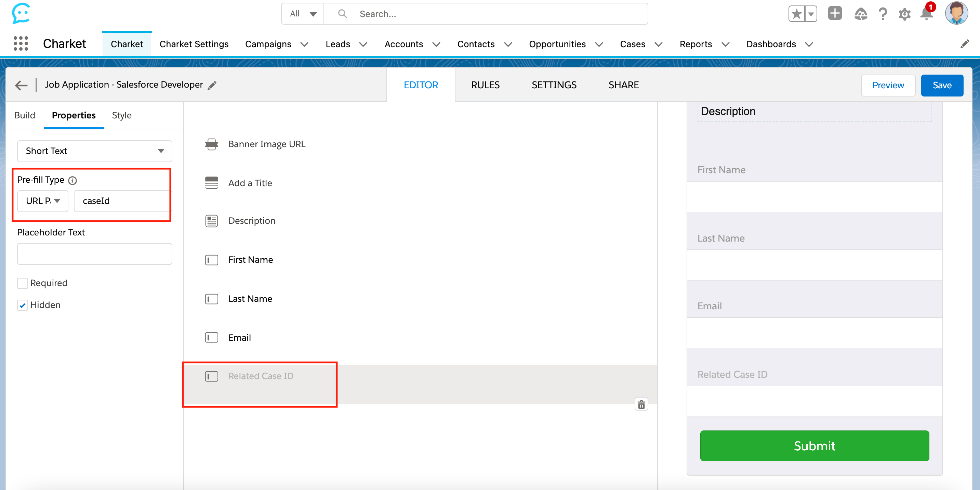Open the All search scope dropdown
This screenshot has height=490, width=980.
pos(302,14)
